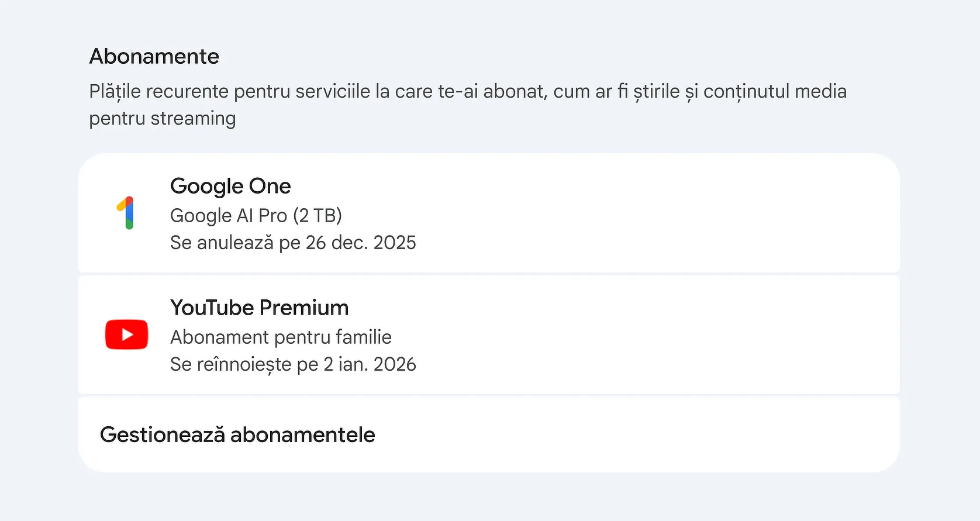Click the red YouTube play logo icon
The width and height of the screenshot is (980, 521).
126,334
